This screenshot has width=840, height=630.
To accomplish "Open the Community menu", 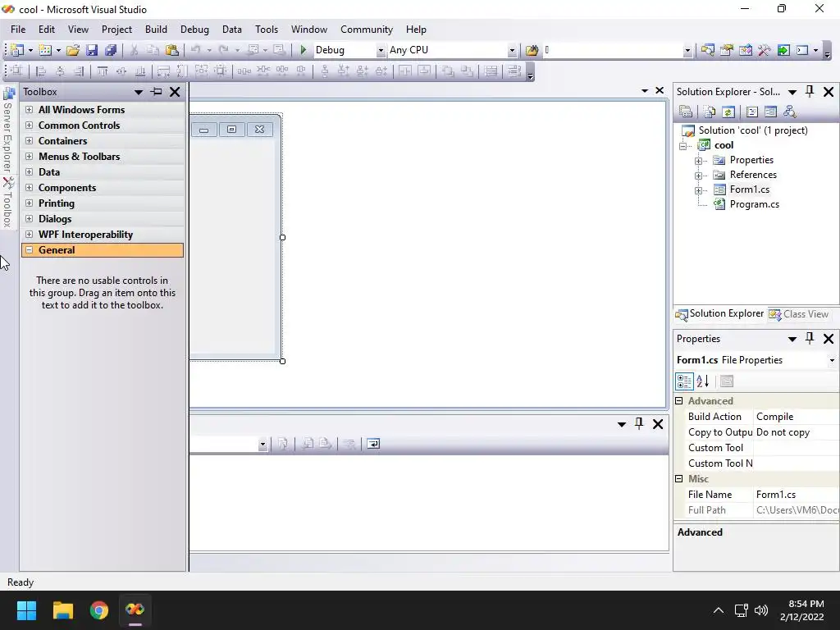I will (x=367, y=30).
